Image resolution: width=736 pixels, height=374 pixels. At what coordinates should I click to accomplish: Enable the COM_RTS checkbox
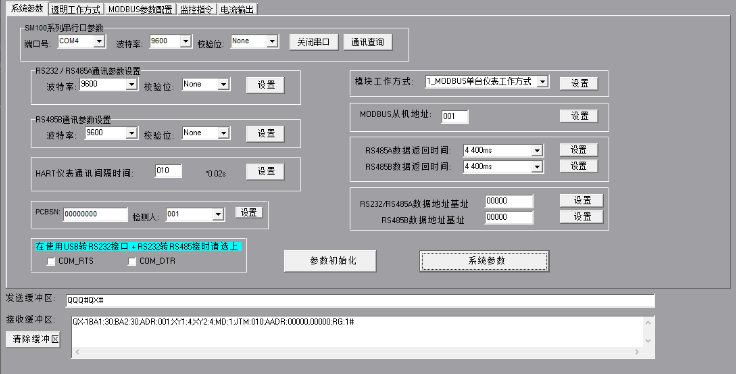(51, 261)
